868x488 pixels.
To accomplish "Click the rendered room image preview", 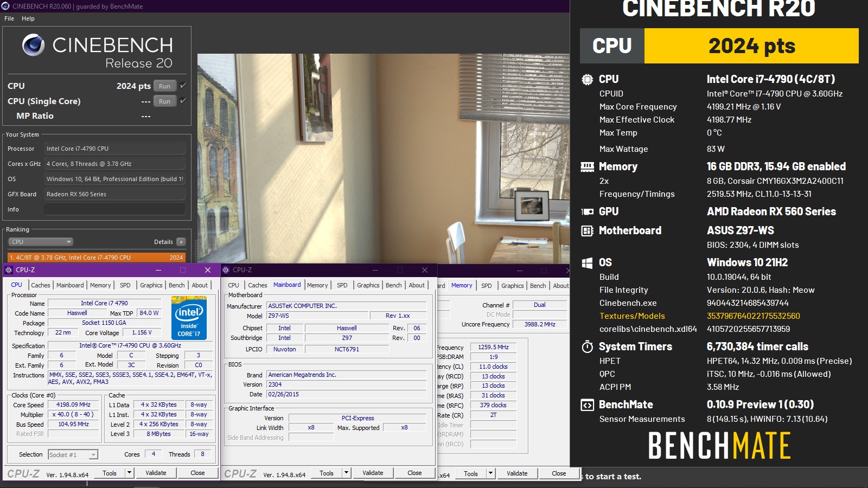I will tap(383, 158).
